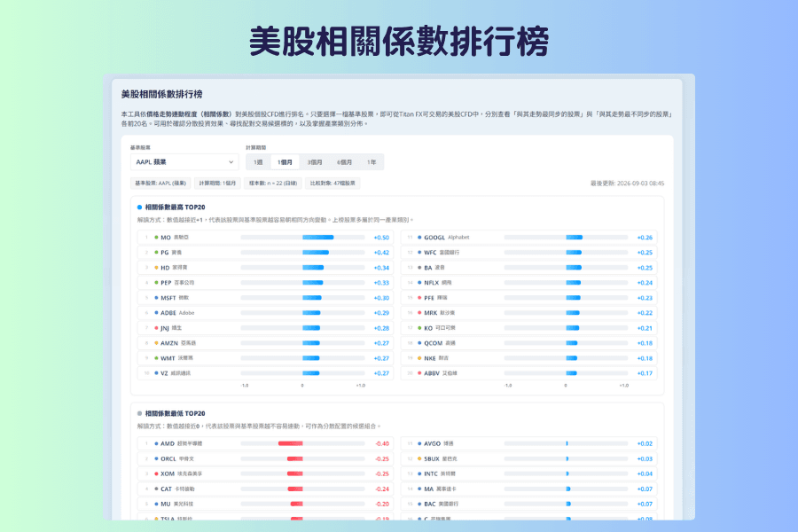Click the 相關係數最高 TOP20 heading
The image size is (798, 532).
pyautogui.click(x=175, y=207)
